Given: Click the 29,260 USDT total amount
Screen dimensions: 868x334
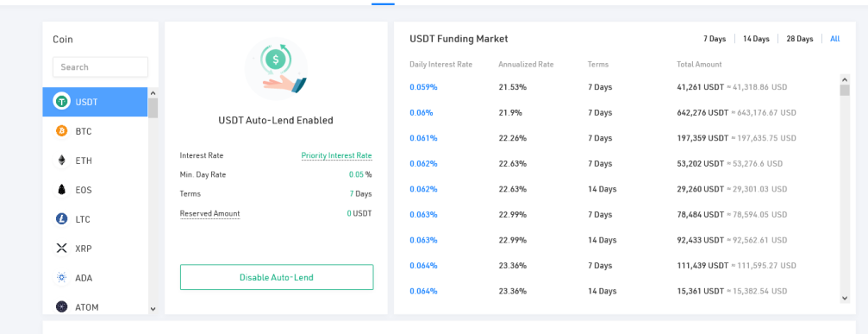Looking at the screenshot, I should [700, 189].
